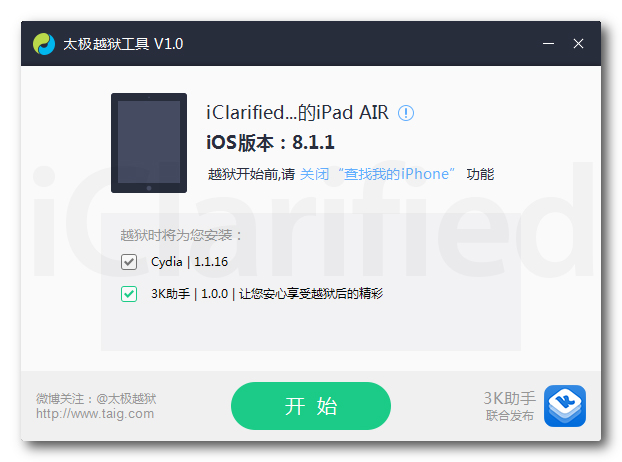Click the window title 太极越狱工具 V1.0

coord(123,44)
